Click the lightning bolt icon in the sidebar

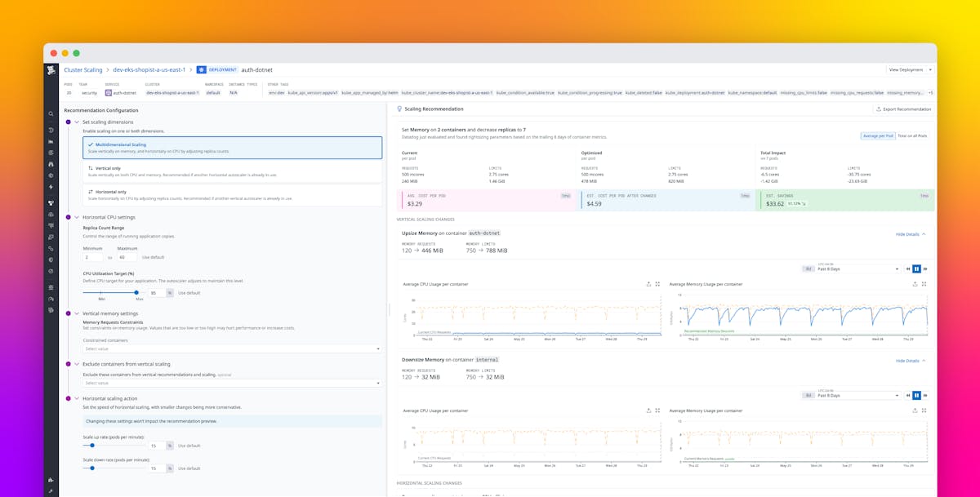click(51, 185)
